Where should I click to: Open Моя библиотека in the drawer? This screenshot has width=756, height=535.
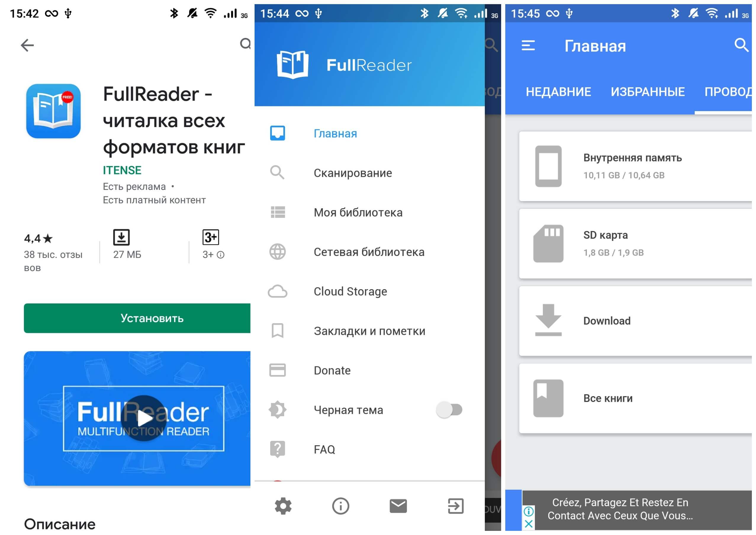(369, 212)
